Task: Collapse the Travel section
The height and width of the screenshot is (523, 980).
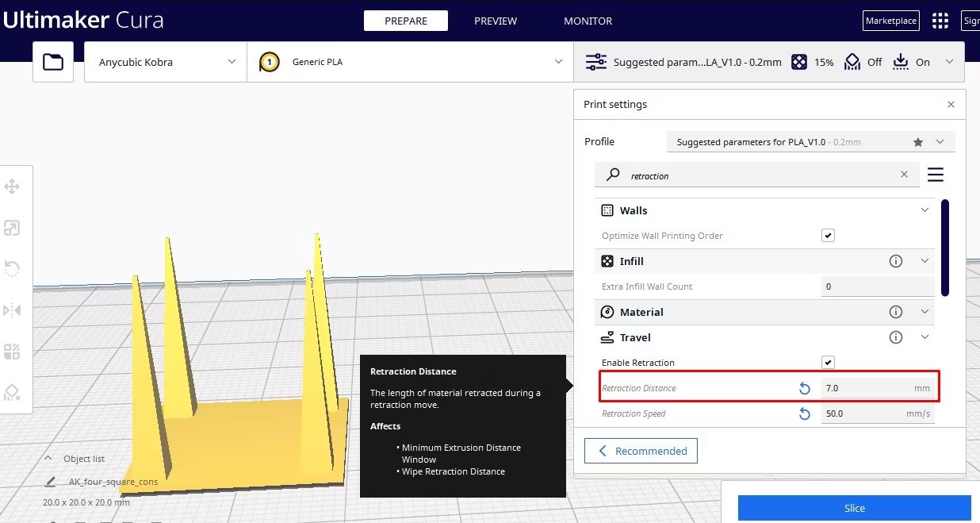Action: [924, 337]
